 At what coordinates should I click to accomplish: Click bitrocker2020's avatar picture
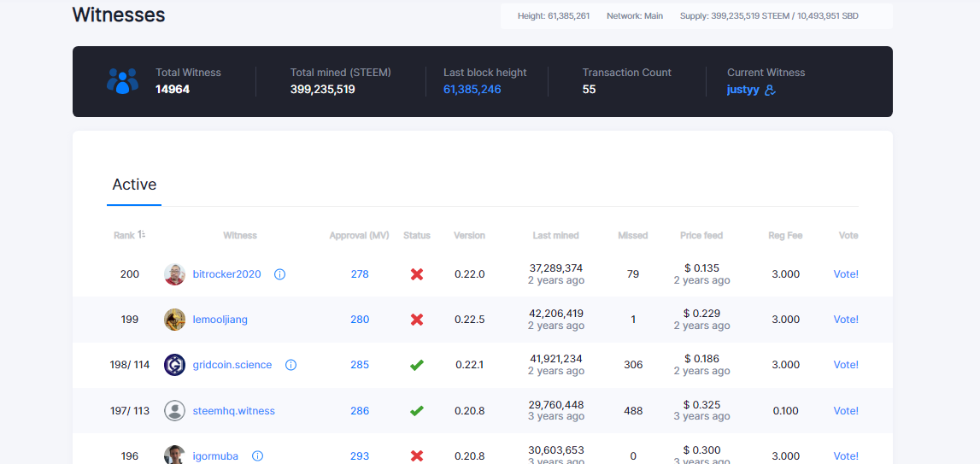(174, 274)
